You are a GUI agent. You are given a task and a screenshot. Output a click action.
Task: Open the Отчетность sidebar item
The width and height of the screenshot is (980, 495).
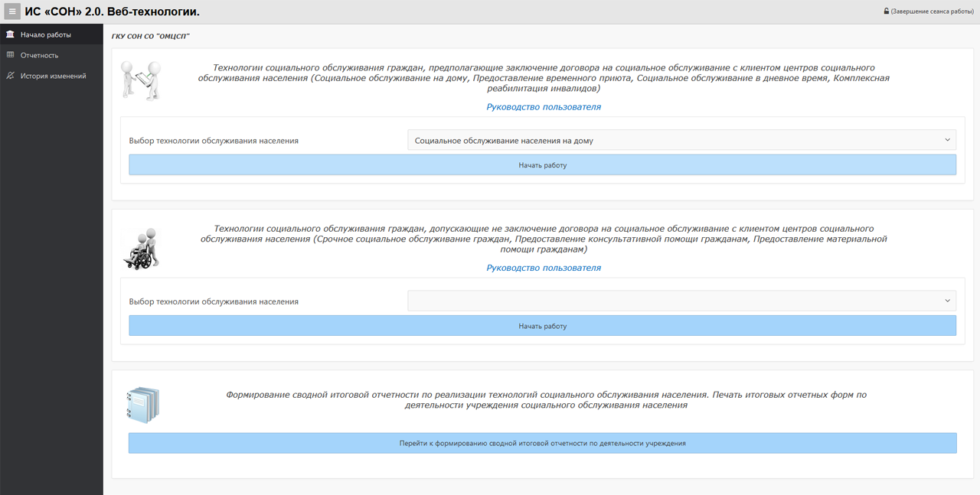[51, 55]
